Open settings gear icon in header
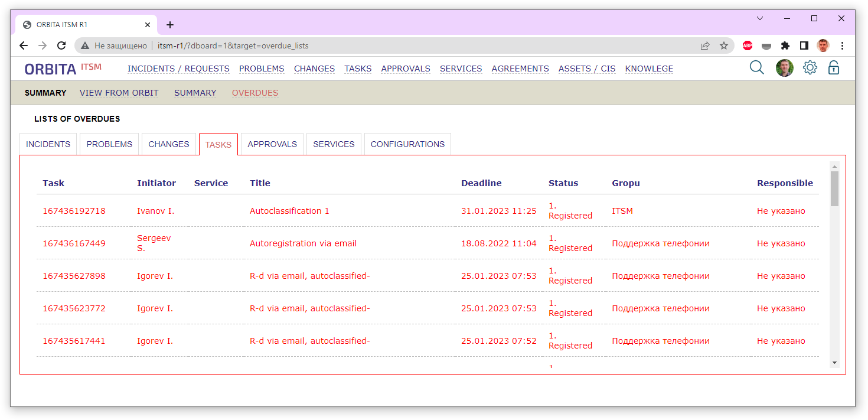Screen dimensions: 868x420 pos(810,67)
